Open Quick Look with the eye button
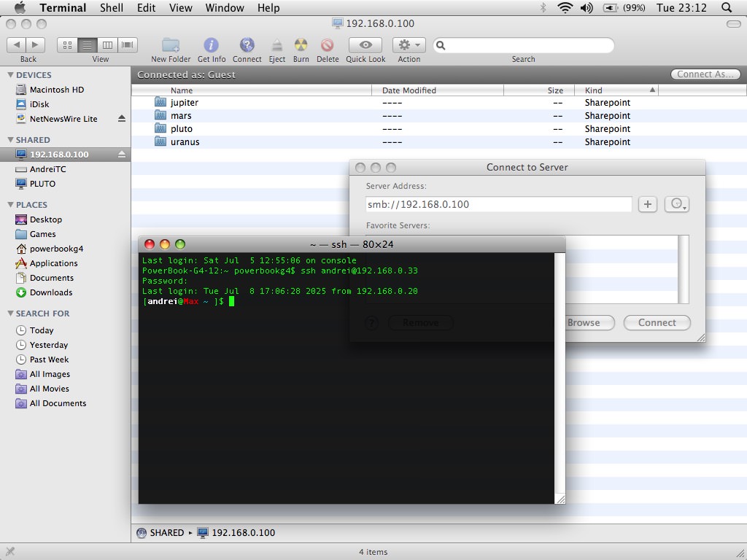Screen dimensions: 747x560 click(x=365, y=44)
